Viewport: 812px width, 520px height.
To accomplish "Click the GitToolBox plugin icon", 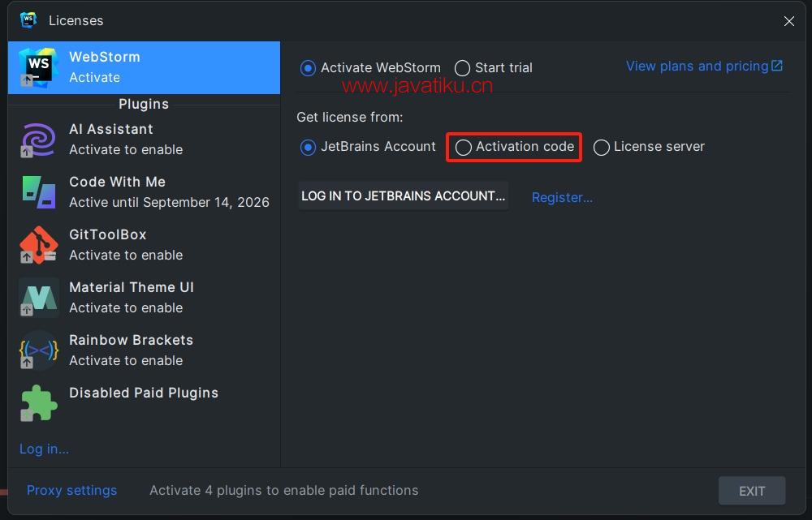I will (38, 245).
